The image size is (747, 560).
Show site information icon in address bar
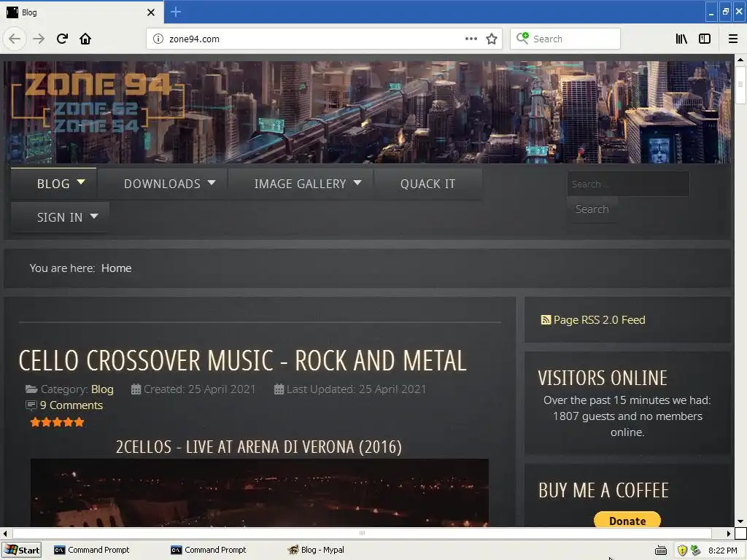(158, 39)
